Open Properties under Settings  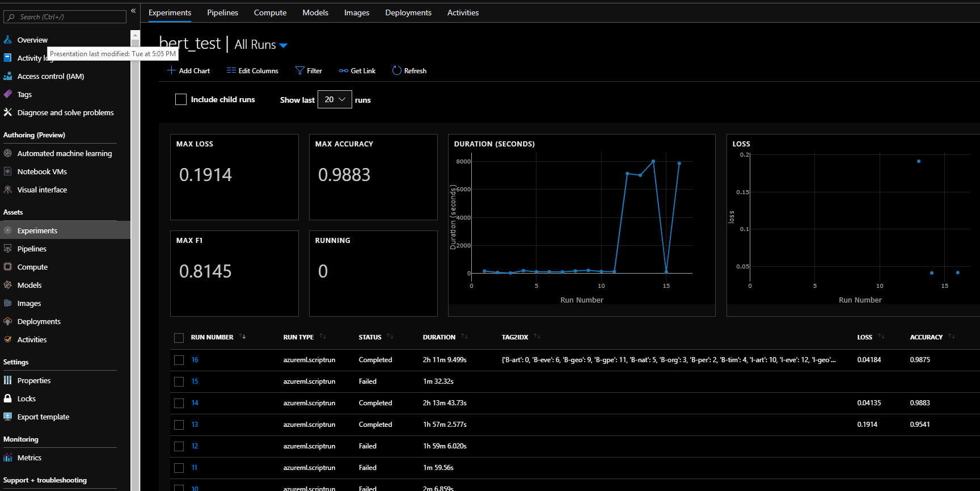coord(34,380)
